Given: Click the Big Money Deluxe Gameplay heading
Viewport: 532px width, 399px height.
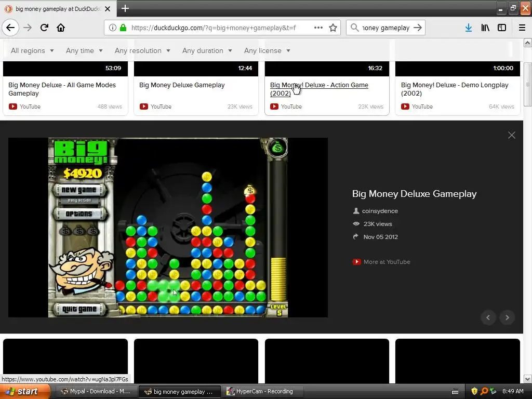Looking at the screenshot, I should click(414, 194).
